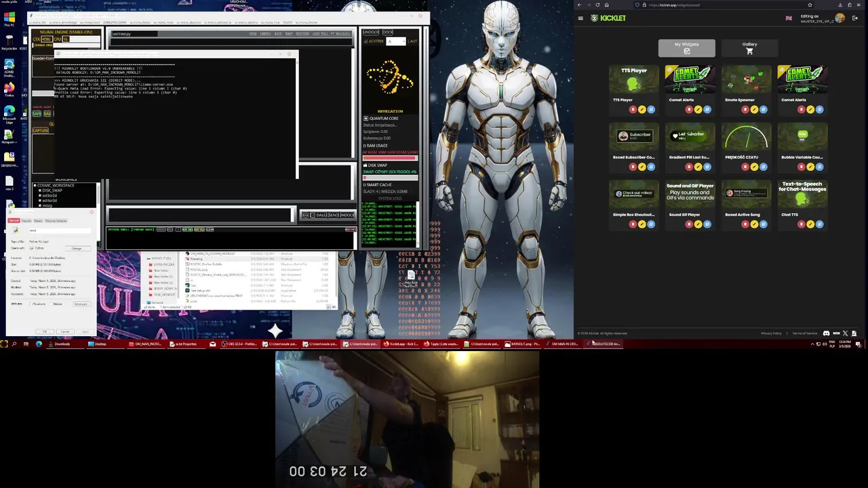Reload the Kicklet page

coord(597,5)
